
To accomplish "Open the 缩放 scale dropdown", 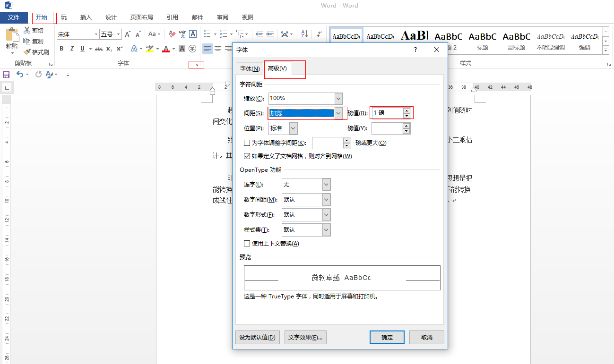I will (x=338, y=98).
